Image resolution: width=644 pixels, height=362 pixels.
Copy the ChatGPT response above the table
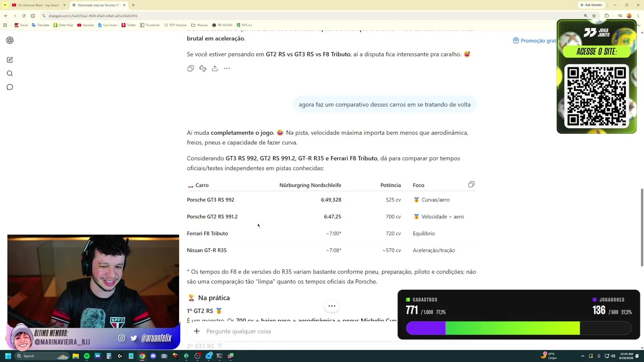(191, 68)
